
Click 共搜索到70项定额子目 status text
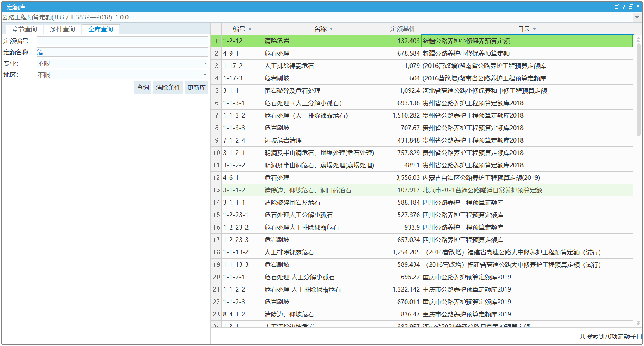pos(611,337)
